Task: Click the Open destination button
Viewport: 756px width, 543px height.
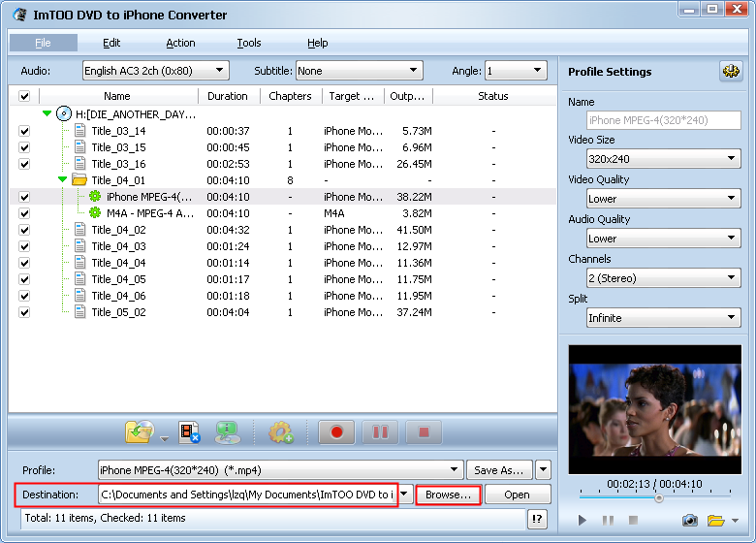Action: (517, 495)
